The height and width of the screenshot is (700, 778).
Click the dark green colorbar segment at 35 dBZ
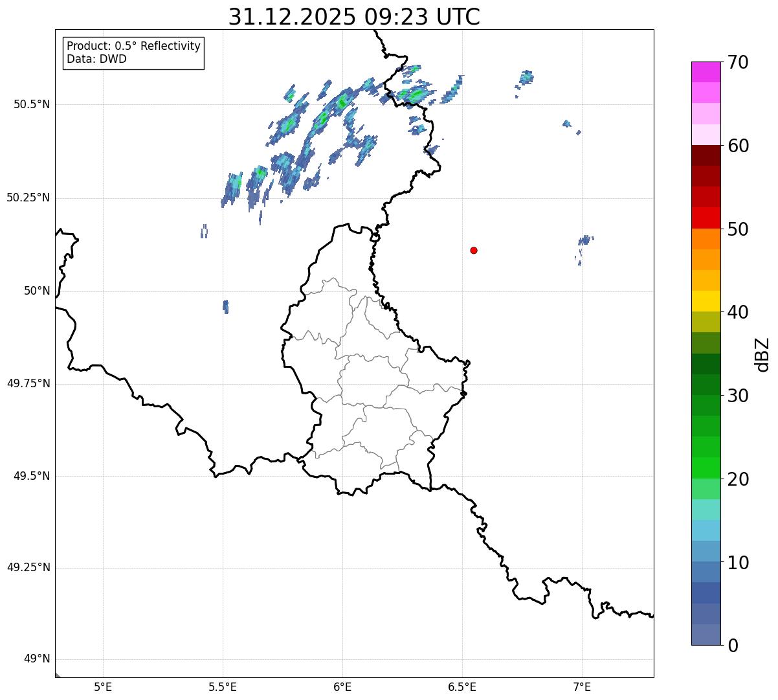point(706,364)
